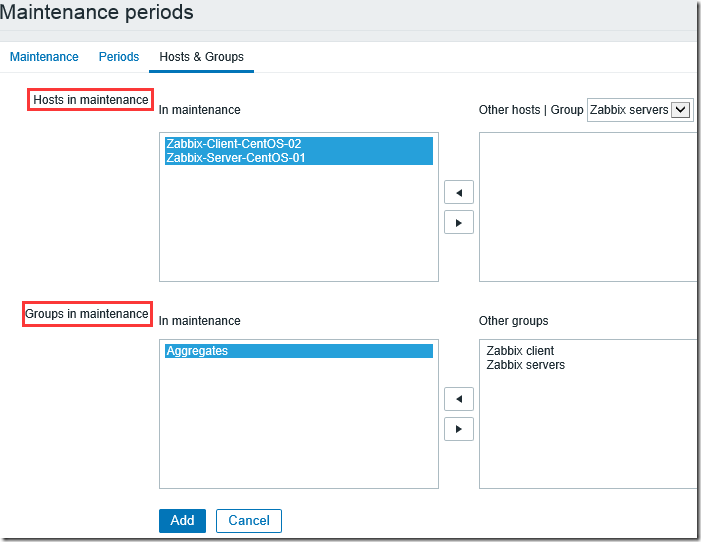Click left arrow button in Hosts in maintenance section
The width and height of the screenshot is (701, 542).
click(x=459, y=193)
